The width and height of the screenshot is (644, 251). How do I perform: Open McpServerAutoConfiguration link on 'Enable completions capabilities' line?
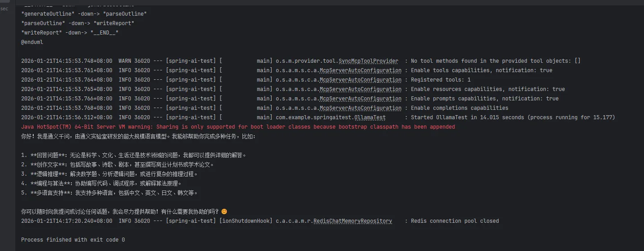[x=360, y=108]
